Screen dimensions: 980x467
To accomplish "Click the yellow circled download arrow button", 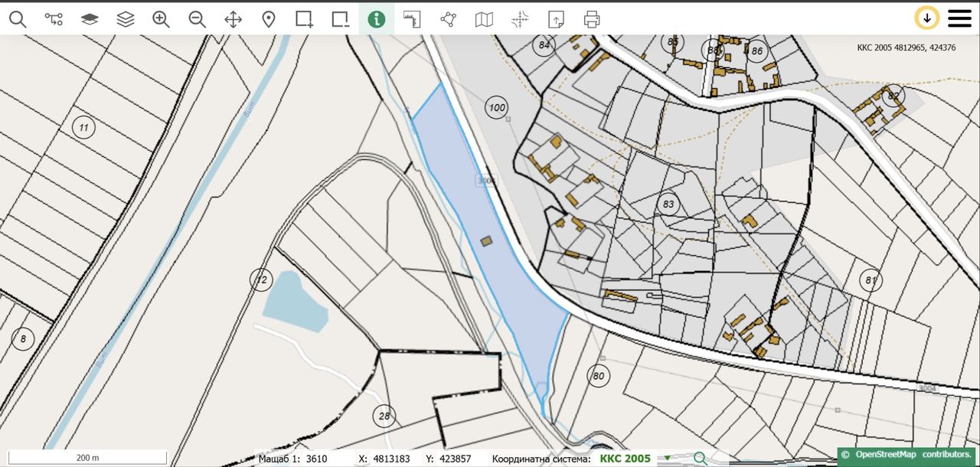I will [927, 18].
